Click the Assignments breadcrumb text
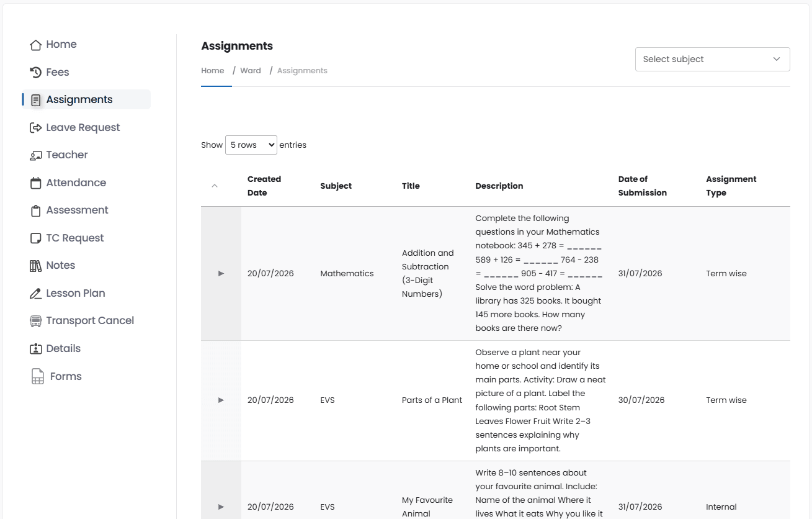The image size is (812, 519). (x=302, y=71)
